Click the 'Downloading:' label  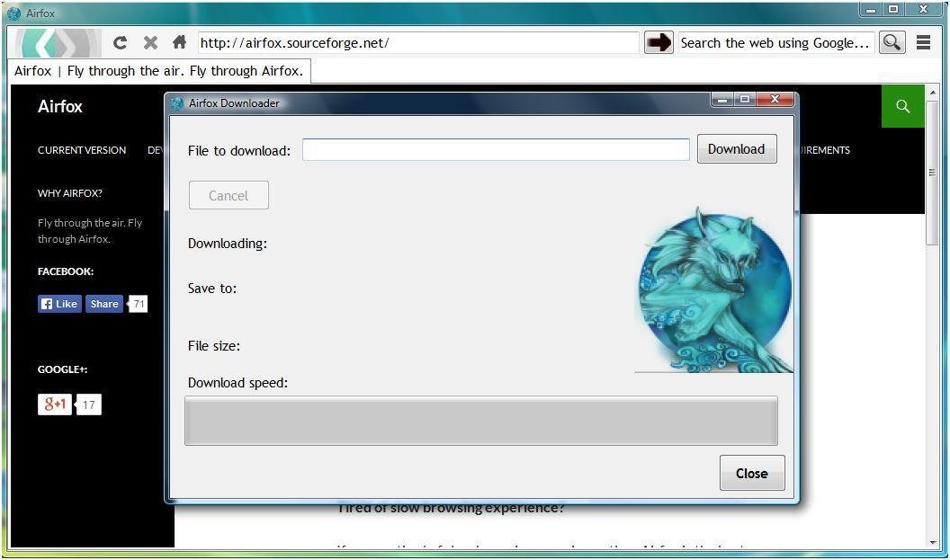point(228,244)
